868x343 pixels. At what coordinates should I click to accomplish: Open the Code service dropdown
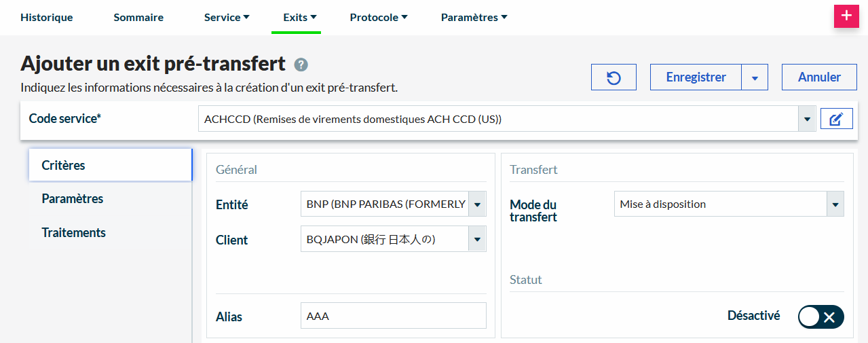pyautogui.click(x=806, y=120)
